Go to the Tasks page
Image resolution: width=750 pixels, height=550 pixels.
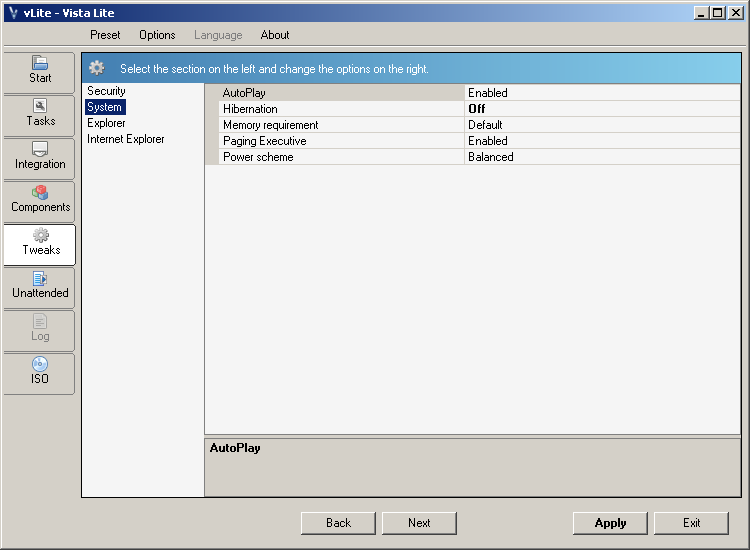click(39, 116)
